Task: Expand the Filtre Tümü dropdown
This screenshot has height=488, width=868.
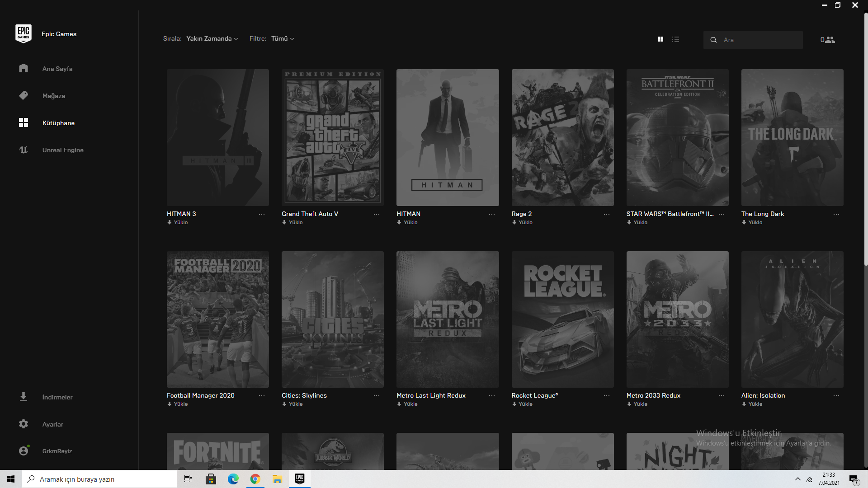Action: (283, 38)
